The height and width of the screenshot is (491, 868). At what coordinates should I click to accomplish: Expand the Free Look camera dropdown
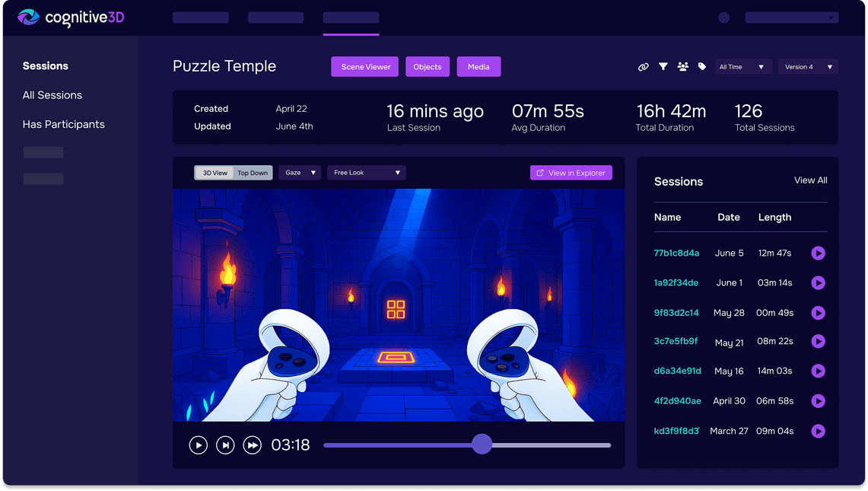[x=365, y=172]
